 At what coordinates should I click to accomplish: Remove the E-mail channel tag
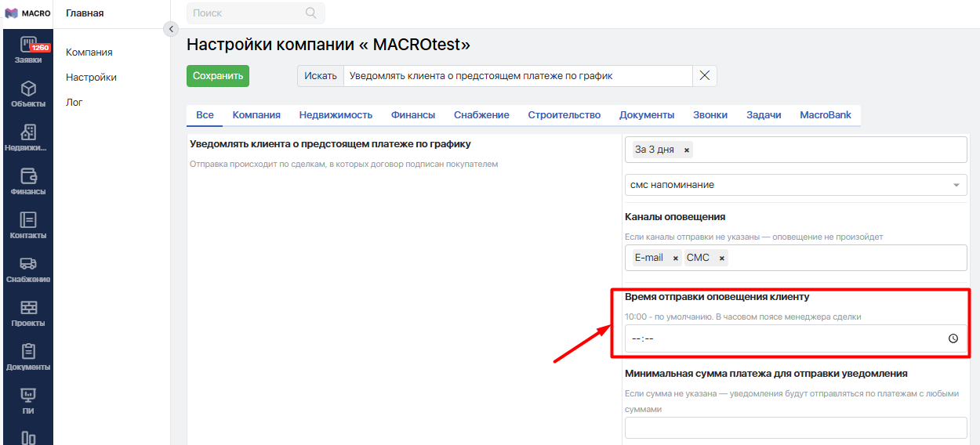(675, 258)
